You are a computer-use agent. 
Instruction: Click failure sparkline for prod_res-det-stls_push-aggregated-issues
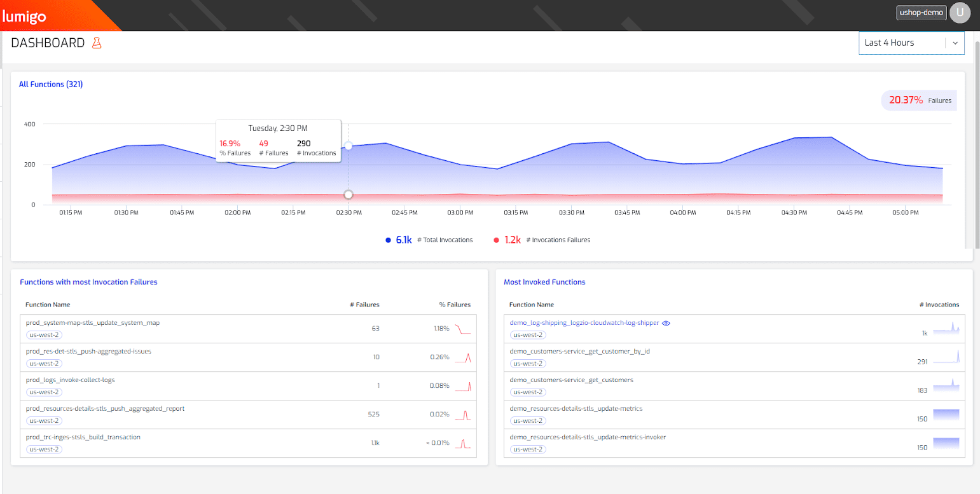(463, 358)
